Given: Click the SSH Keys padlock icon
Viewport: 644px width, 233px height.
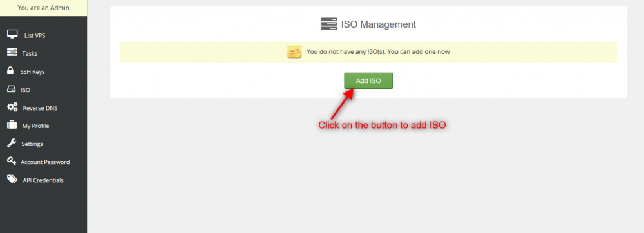Looking at the screenshot, I should point(11,71).
